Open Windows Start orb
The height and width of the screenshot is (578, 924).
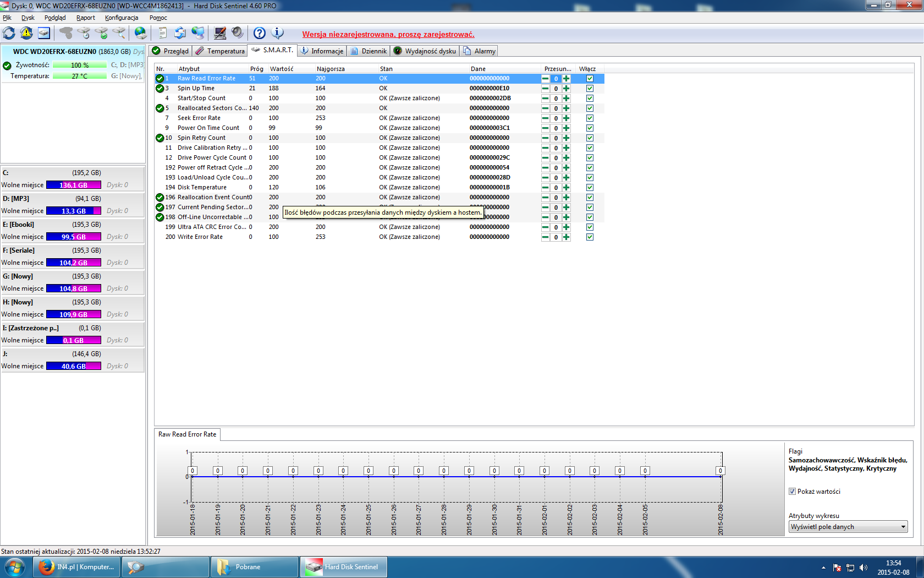click(x=15, y=567)
